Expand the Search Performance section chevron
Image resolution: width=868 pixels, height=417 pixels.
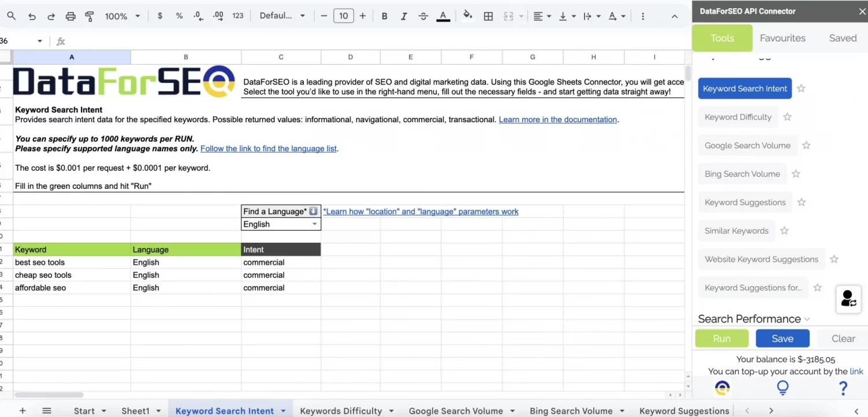tap(807, 319)
